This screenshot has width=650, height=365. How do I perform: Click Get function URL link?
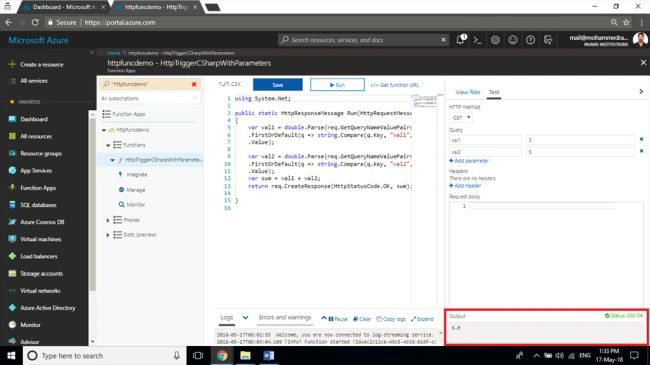pos(395,85)
